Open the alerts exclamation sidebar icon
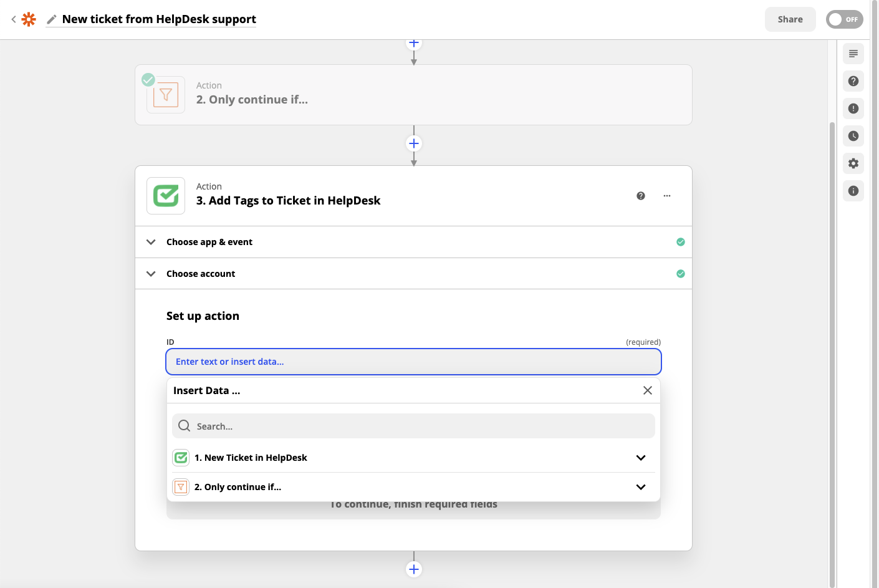Image resolution: width=879 pixels, height=588 pixels. tap(853, 108)
